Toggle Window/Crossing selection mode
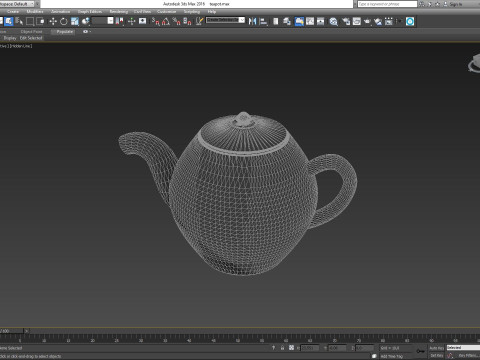480x360 pixels. 41,21
